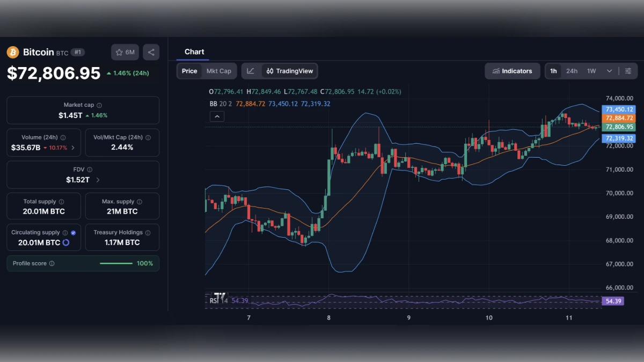This screenshot has width=644, height=362.
Task: Open FDV details via its arrow
Action: [97, 180]
